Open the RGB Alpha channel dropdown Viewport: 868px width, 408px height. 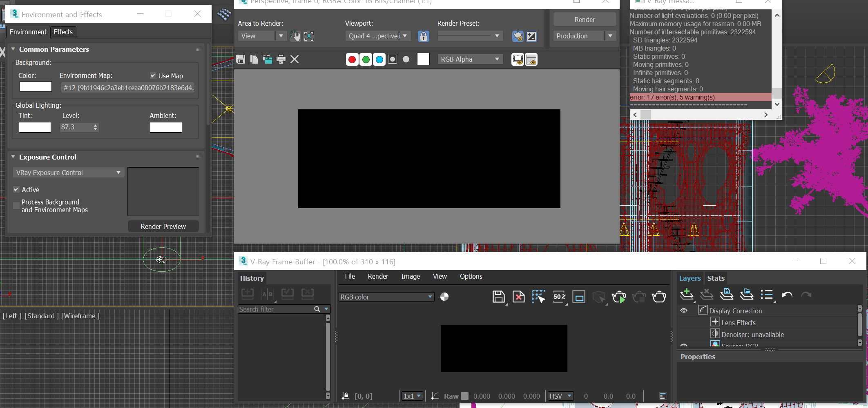click(x=470, y=59)
